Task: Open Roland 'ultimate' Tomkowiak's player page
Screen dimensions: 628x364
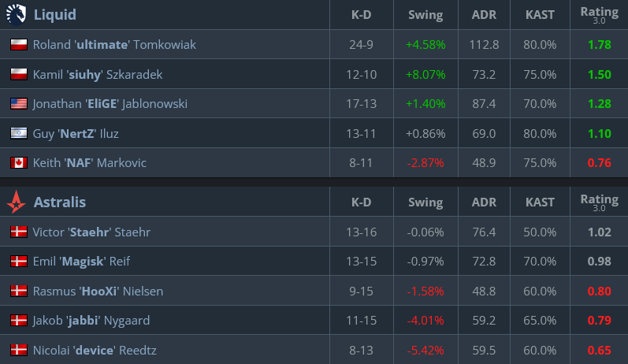Action: 114,45
